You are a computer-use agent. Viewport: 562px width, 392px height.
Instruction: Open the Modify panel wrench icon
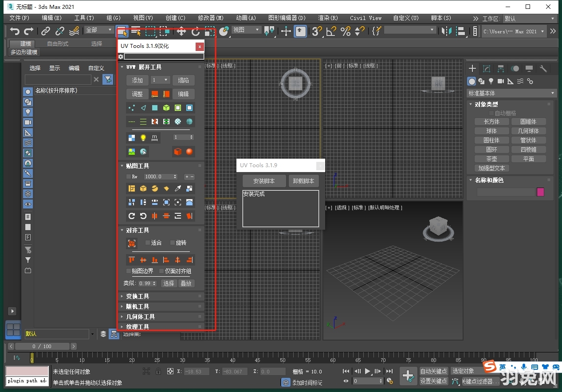[542, 69]
